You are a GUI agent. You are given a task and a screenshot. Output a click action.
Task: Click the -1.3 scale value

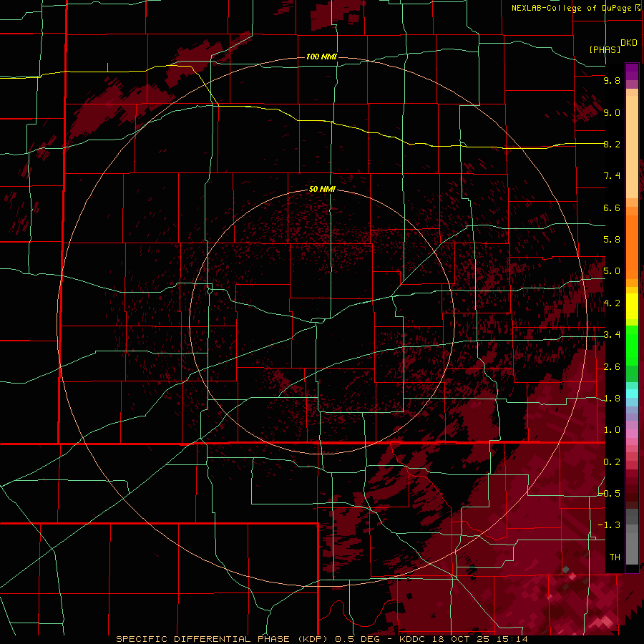pos(609,525)
